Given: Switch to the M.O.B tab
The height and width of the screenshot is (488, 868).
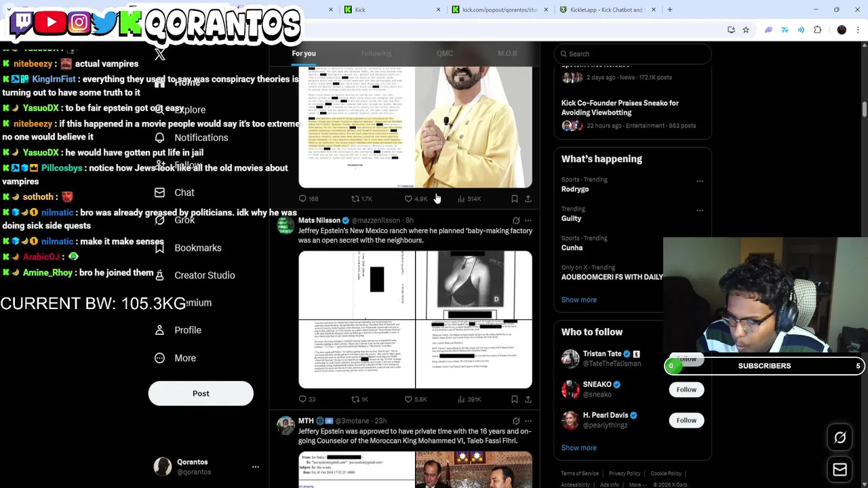Looking at the screenshot, I should pos(507,54).
